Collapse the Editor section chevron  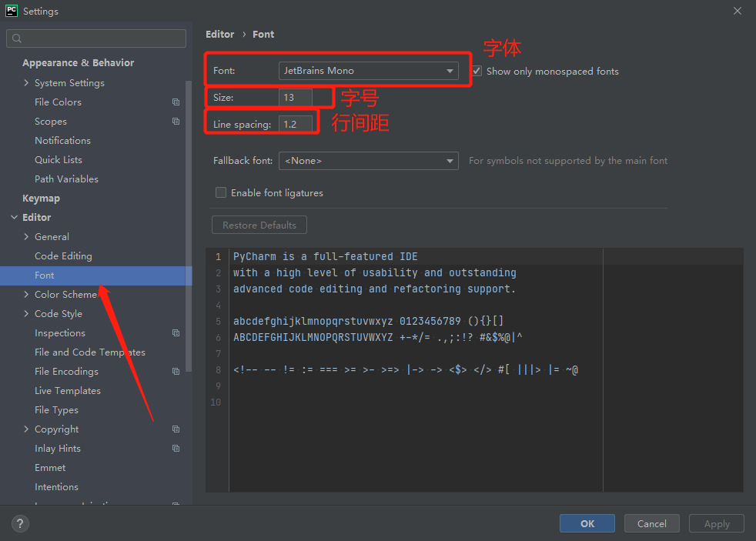tap(14, 217)
